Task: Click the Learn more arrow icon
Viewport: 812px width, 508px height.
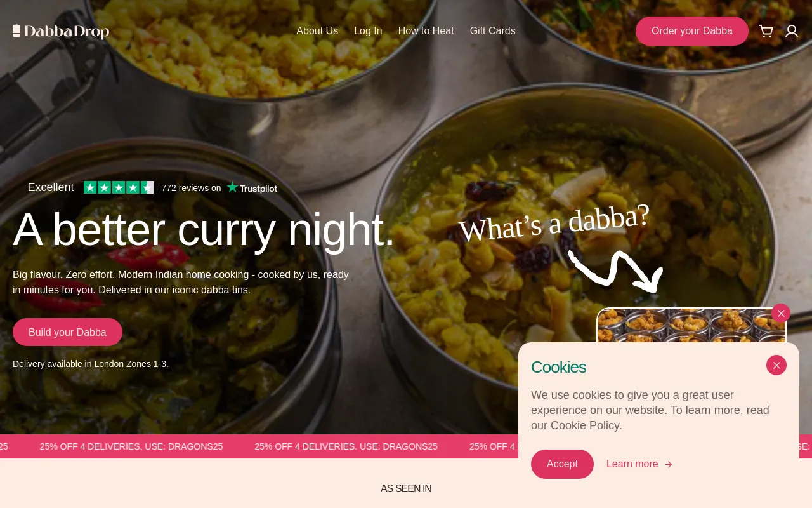Action: tap(668, 464)
